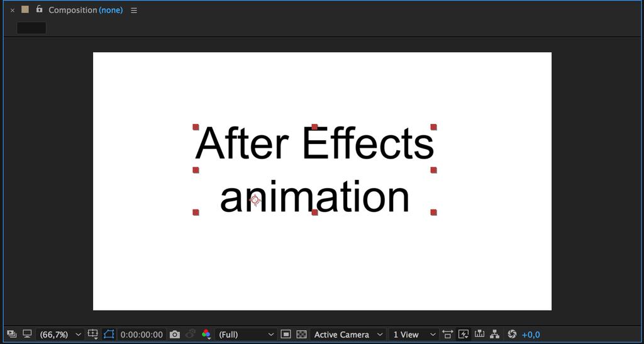Click the Adjust Exposure value +0,0

531,335
